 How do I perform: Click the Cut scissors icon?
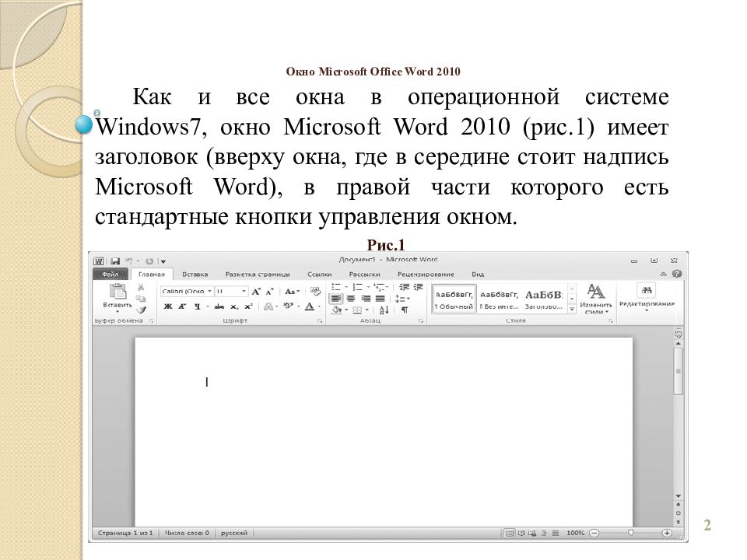tap(141, 287)
